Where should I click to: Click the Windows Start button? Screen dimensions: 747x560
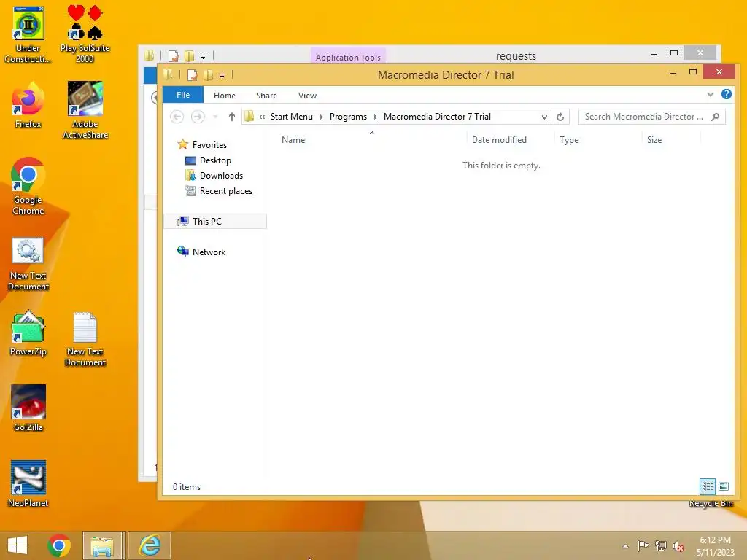(18, 545)
